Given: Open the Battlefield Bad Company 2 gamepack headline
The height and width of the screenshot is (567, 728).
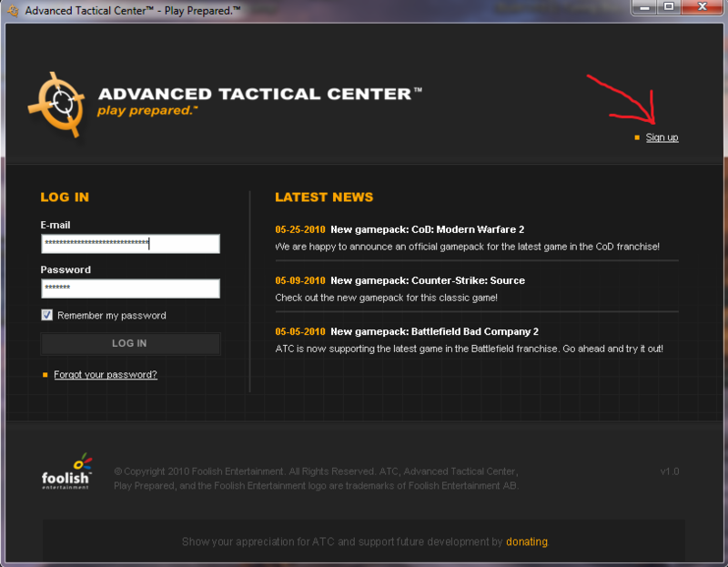Looking at the screenshot, I should (434, 331).
